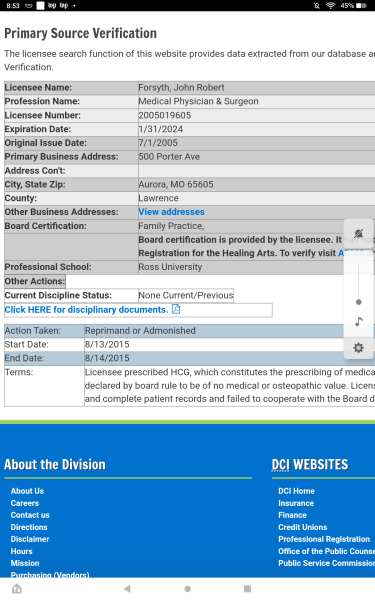The height and width of the screenshot is (600, 375).
Task: Select None Current/Previous discipline status
Action: pyautogui.click(x=186, y=295)
